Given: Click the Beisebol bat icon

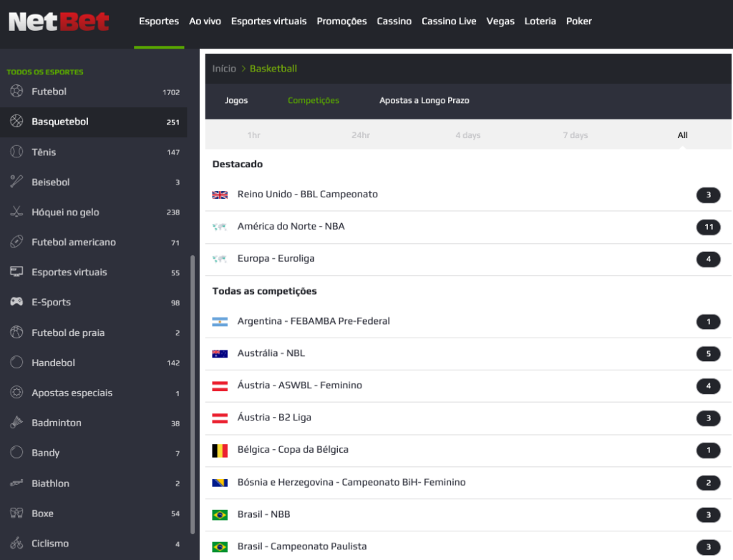Looking at the screenshot, I should tap(16, 182).
